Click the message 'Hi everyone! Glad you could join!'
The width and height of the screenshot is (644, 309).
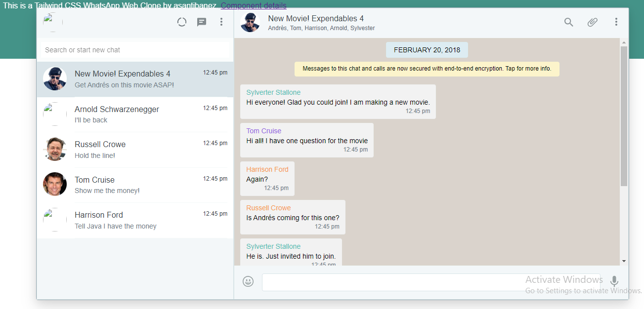pos(338,102)
